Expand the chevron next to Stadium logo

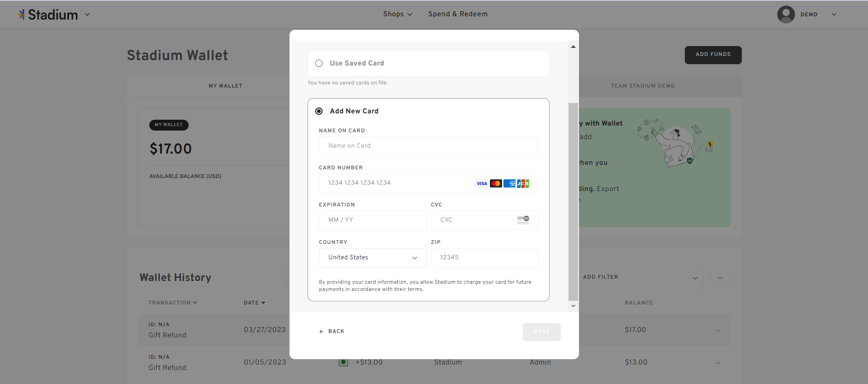point(87,14)
